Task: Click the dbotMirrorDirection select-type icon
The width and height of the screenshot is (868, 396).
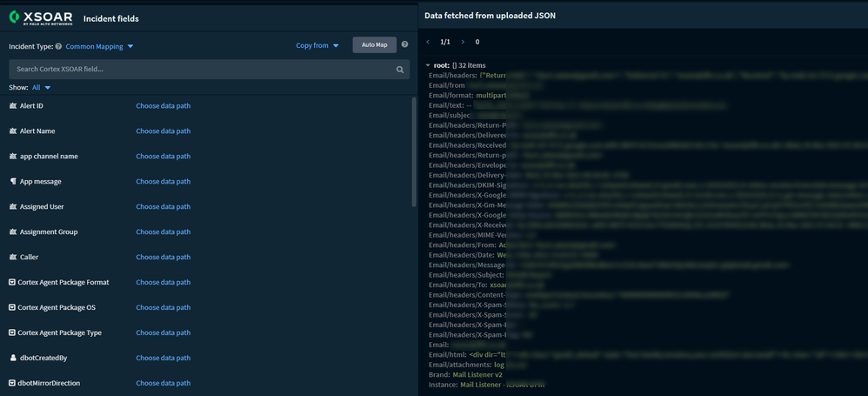Action: [12, 383]
